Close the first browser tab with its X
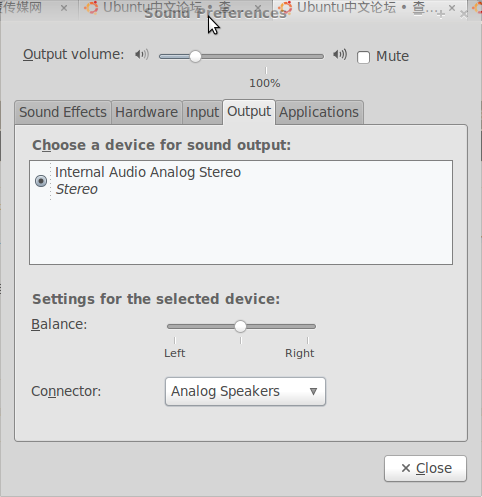The width and height of the screenshot is (482, 497). click(x=64, y=8)
